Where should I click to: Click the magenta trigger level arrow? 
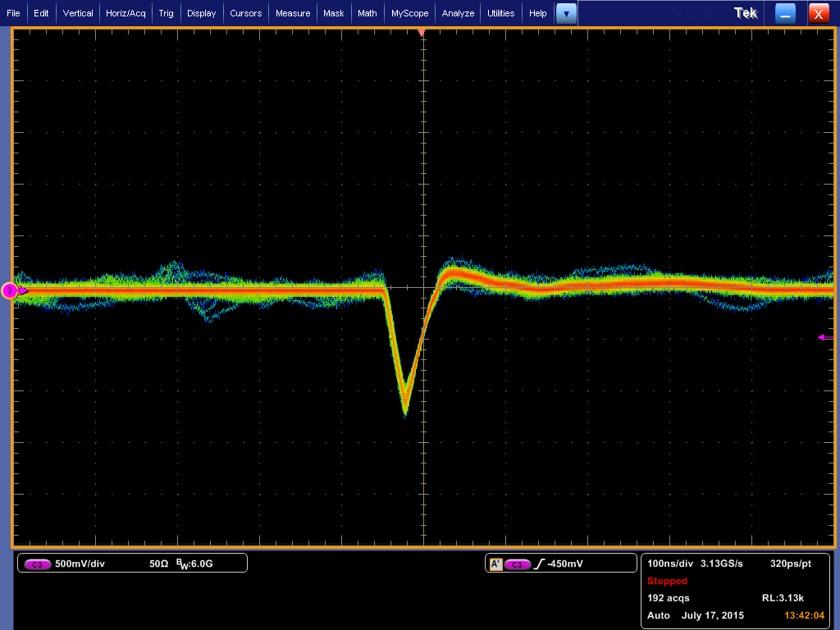(x=824, y=337)
